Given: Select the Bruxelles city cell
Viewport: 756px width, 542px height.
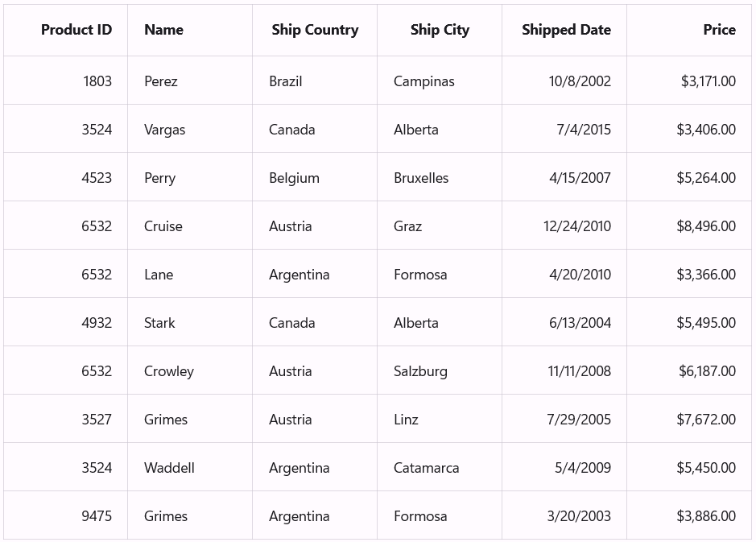Looking at the screenshot, I should coord(421,178).
